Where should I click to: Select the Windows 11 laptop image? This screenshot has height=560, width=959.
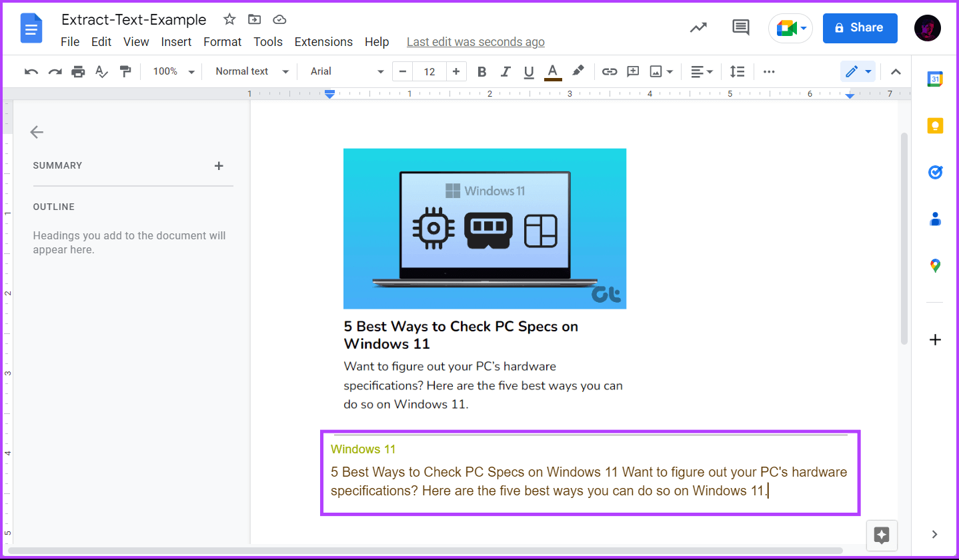coord(485,229)
